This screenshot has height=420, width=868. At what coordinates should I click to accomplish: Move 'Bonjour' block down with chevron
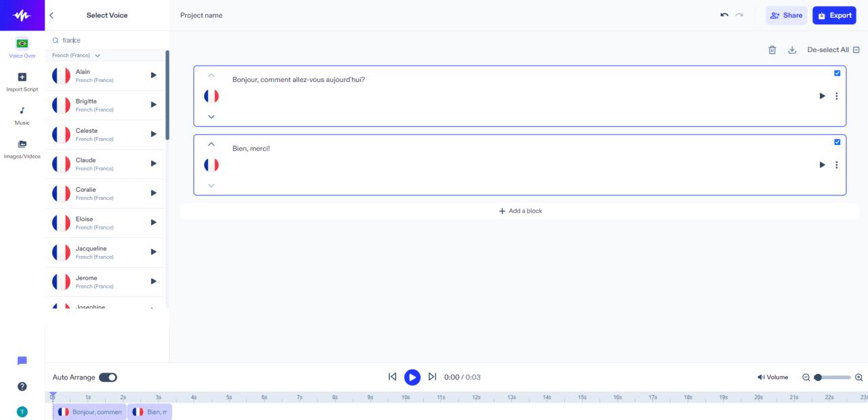point(212,117)
